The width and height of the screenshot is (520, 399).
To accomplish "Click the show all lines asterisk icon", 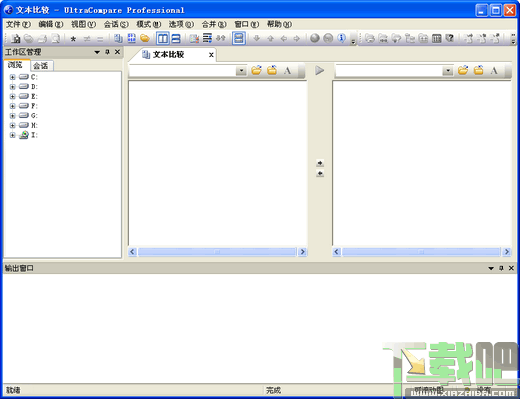I will [73, 39].
